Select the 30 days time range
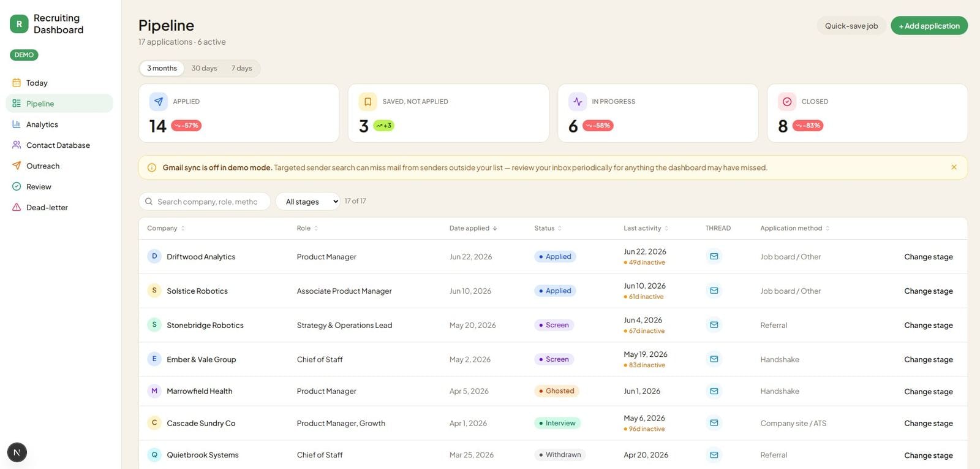This screenshot has height=469, width=980. [x=204, y=68]
